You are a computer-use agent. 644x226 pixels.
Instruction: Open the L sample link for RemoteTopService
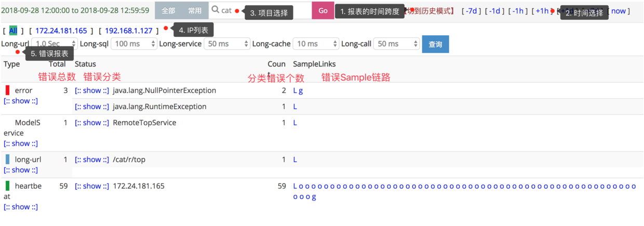295,123
